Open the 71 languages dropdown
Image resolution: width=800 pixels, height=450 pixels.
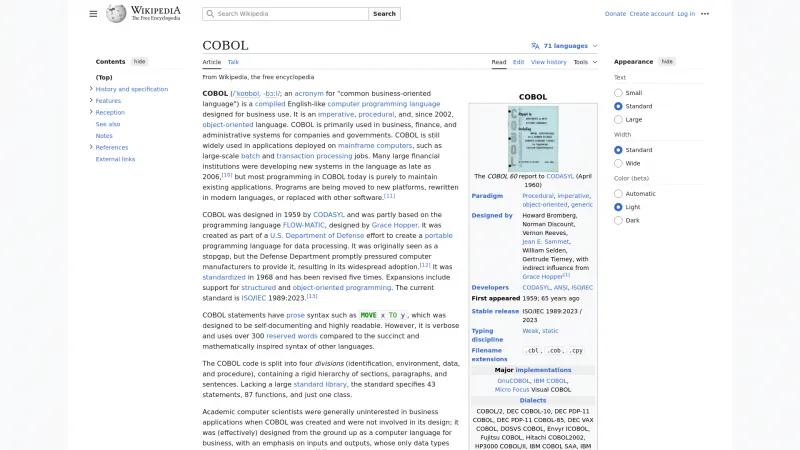565,46
